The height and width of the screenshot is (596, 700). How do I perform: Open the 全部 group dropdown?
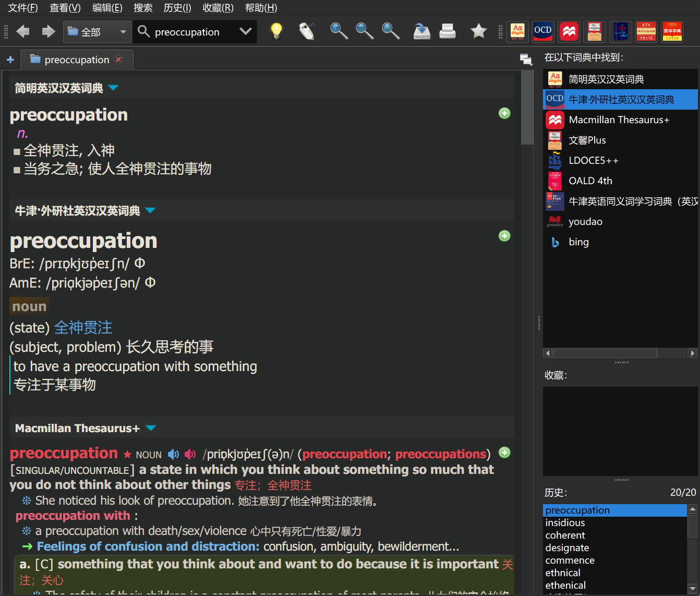coord(98,32)
